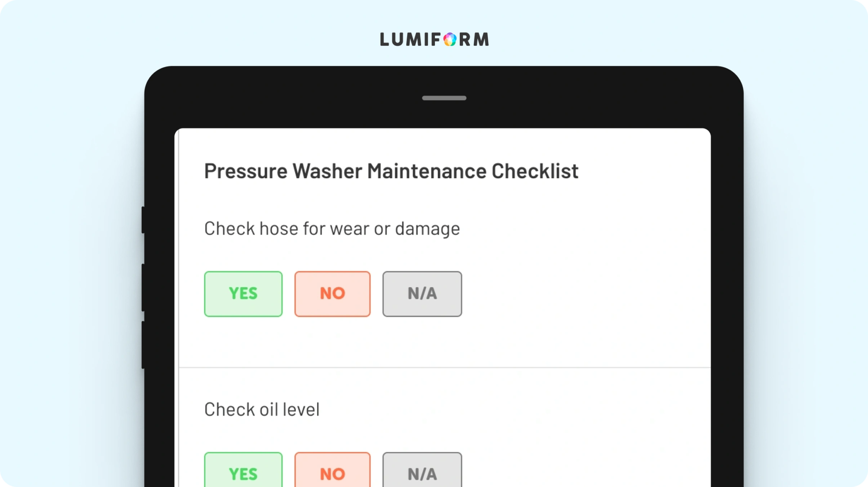Click the word 'damage' in first question
The width and height of the screenshot is (868, 487).
pos(428,230)
